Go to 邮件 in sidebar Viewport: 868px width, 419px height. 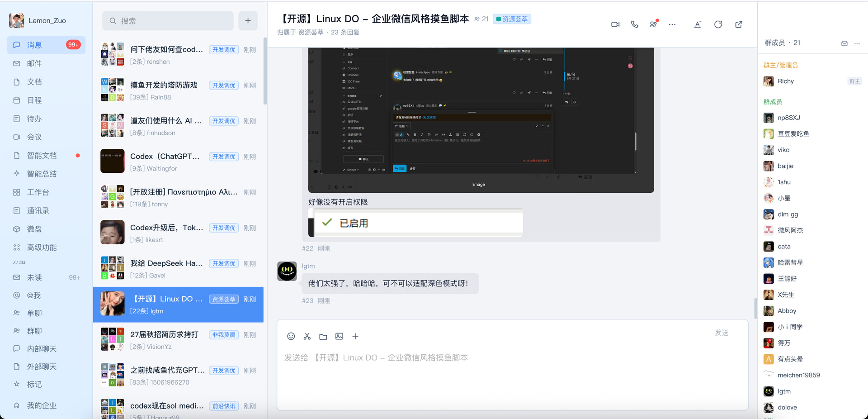point(46,63)
